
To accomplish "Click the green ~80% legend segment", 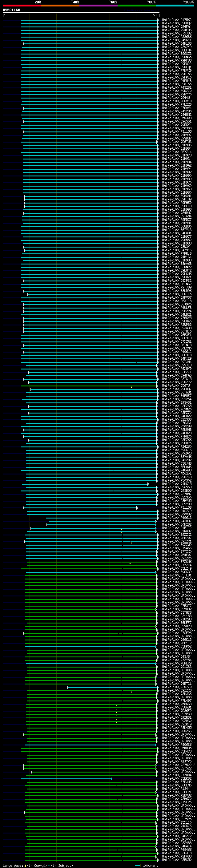I will (x=136, y=6).
